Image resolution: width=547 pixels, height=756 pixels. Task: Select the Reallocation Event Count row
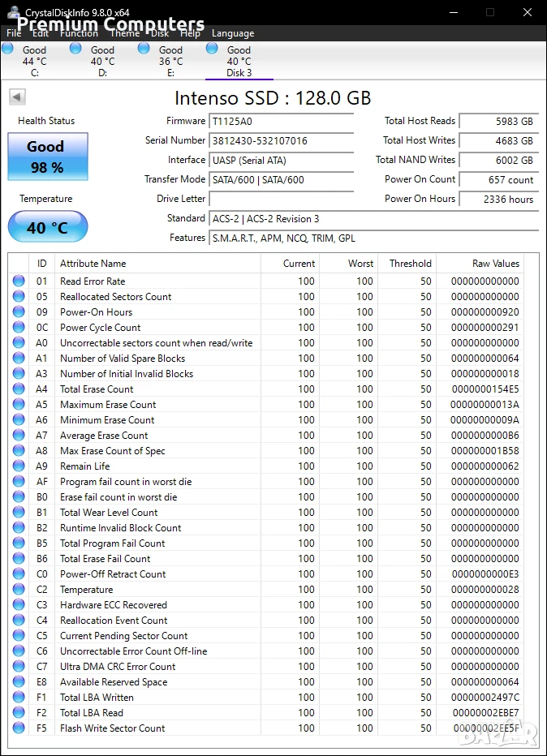(x=266, y=620)
